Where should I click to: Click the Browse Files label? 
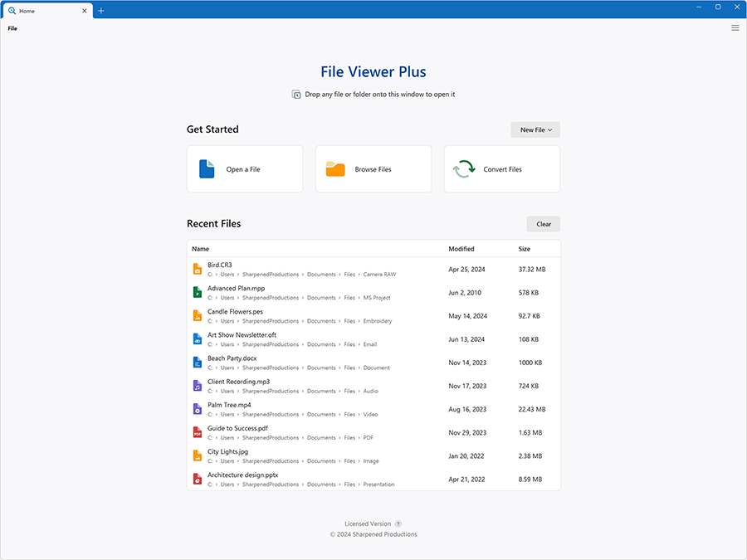[x=373, y=169]
